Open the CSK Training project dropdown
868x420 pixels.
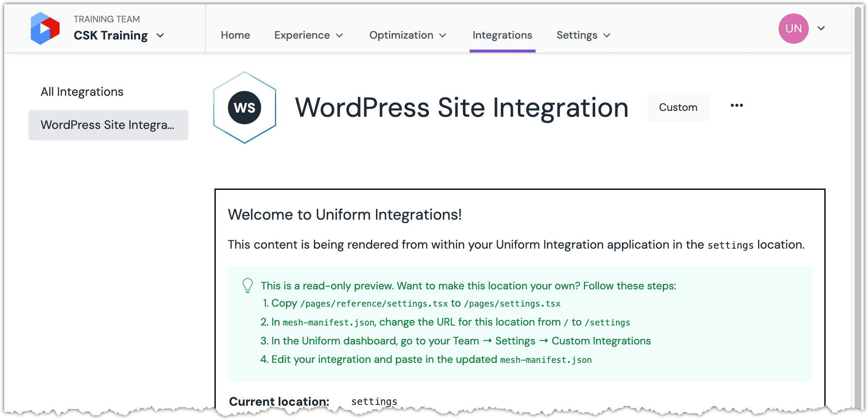coord(119,35)
